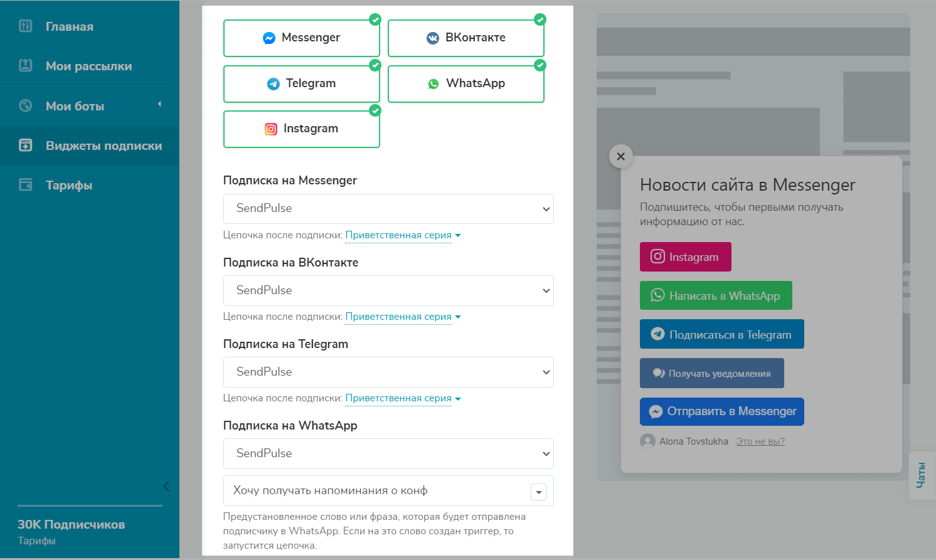Image resolution: width=936 pixels, height=560 pixels.
Task: Open the Подписка на ВКонтакте bot dropdown
Action: tap(388, 291)
